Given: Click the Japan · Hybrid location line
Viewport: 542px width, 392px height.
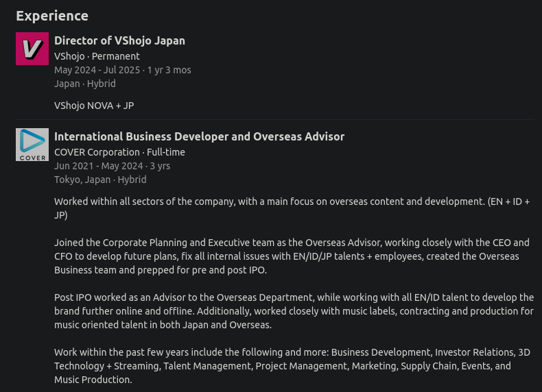Looking at the screenshot, I should [85, 84].
